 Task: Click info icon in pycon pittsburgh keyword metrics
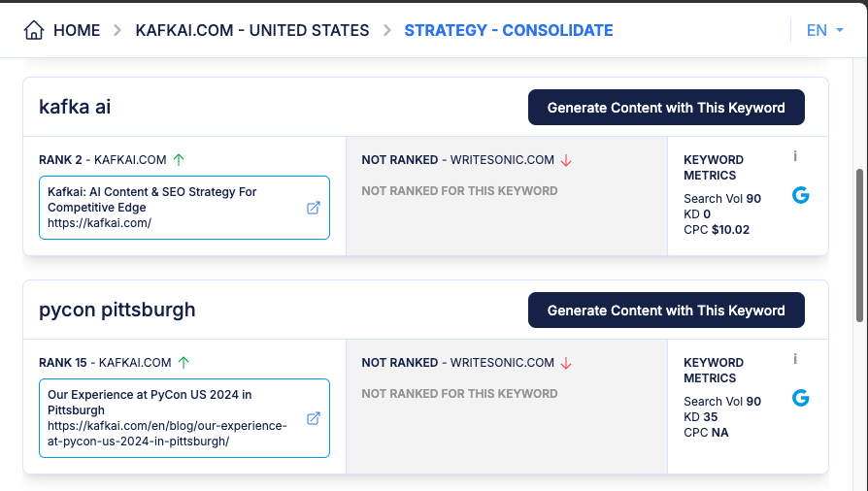click(795, 359)
